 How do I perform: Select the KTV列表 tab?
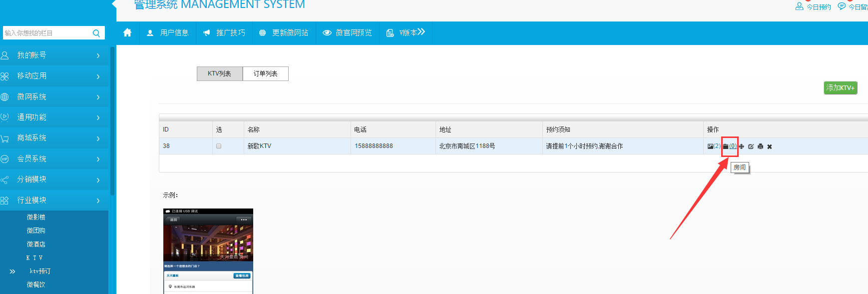219,73
